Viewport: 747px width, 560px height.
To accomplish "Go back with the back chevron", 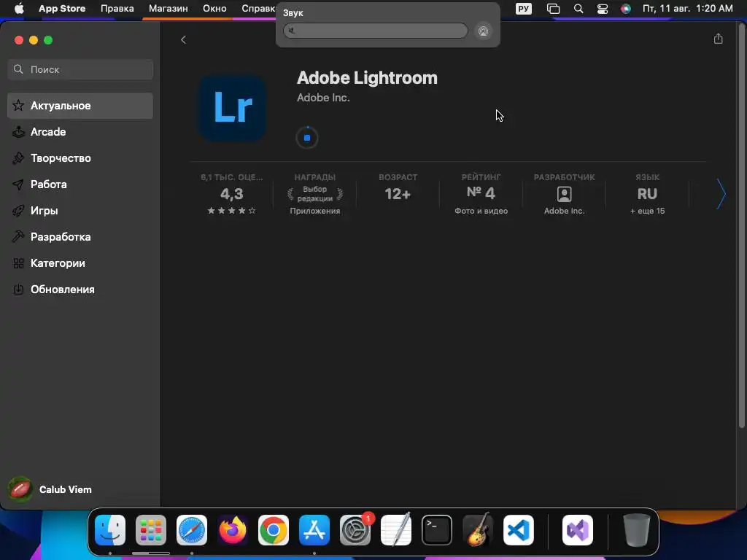I will [x=183, y=40].
